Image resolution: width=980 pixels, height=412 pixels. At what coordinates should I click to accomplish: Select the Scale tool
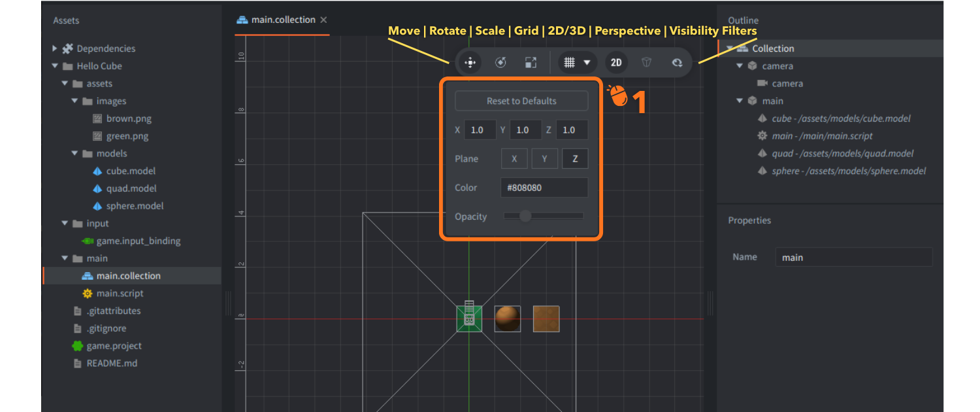(x=531, y=62)
